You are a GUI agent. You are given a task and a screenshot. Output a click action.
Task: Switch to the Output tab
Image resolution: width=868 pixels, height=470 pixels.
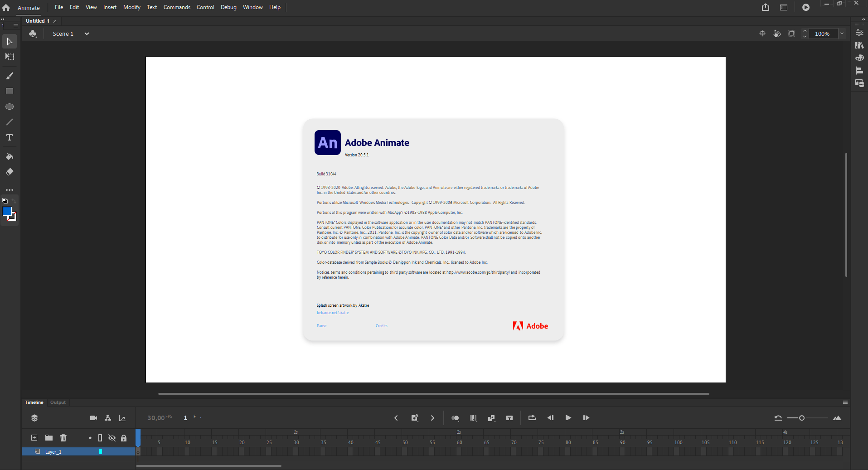point(58,402)
